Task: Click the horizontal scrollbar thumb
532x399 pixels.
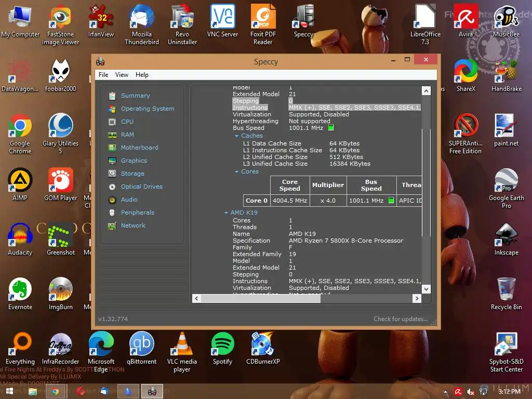Action: click(x=261, y=299)
